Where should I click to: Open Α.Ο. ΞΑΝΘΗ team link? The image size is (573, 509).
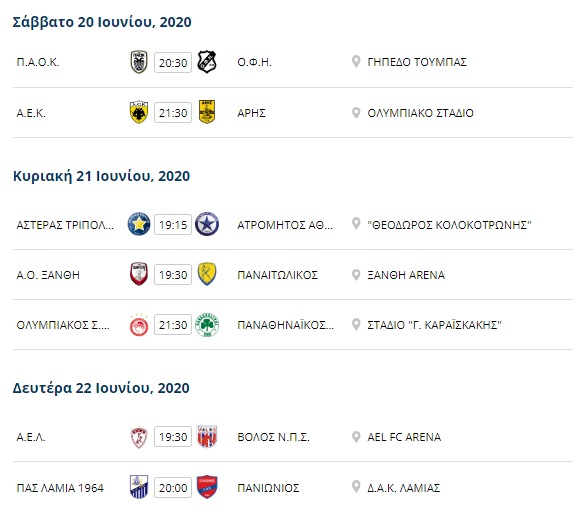(x=48, y=275)
